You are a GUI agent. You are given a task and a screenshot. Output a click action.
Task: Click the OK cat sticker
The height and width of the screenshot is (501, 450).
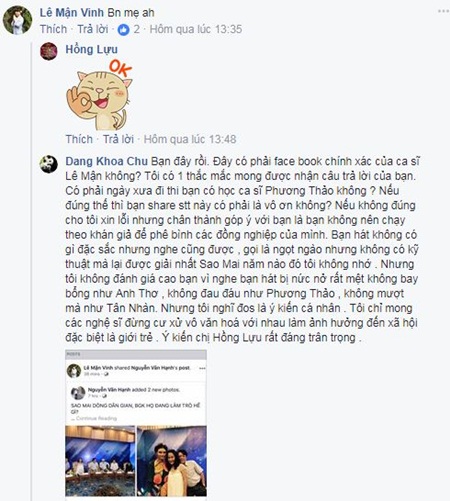(99, 95)
